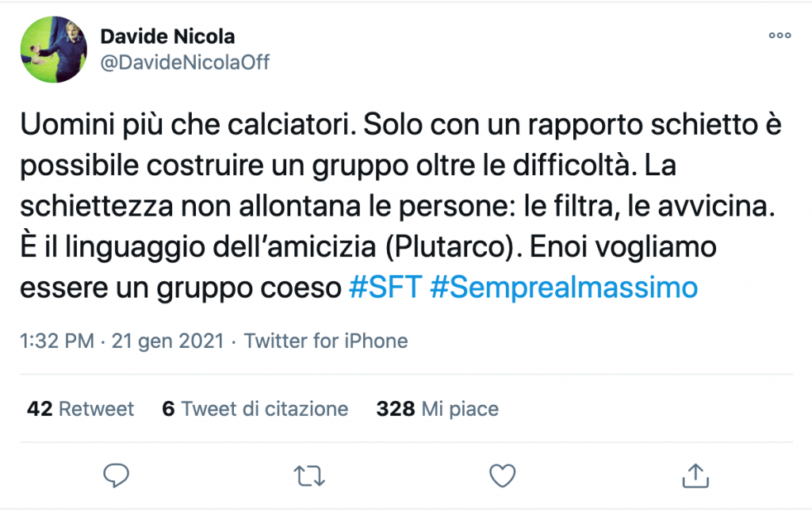
Task: Open the #SFT hashtag
Action: click(384, 288)
